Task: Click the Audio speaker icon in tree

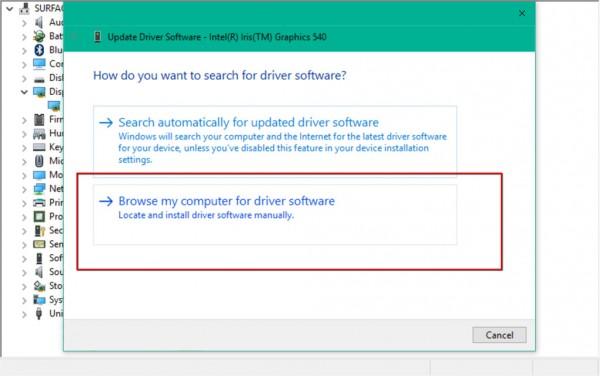Action: (39, 22)
